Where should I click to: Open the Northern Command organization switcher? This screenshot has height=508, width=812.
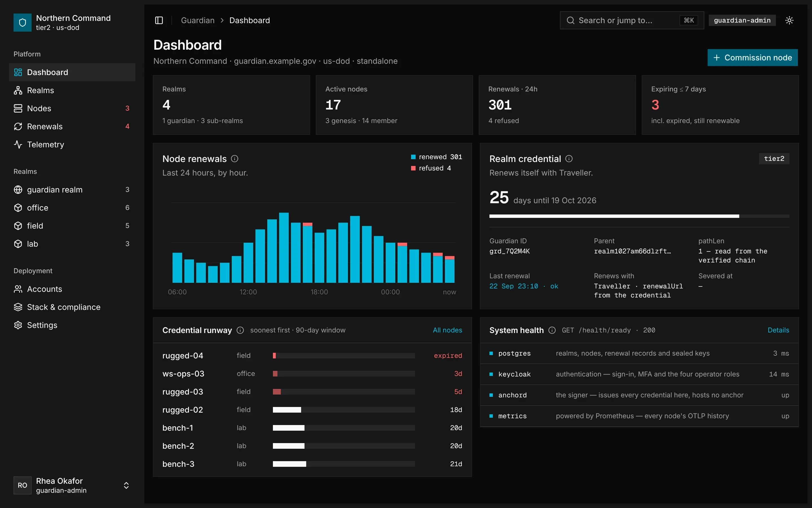click(x=72, y=23)
